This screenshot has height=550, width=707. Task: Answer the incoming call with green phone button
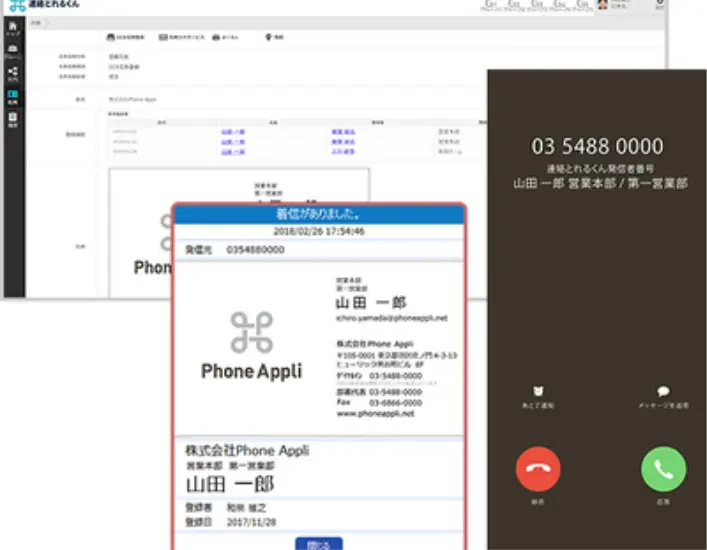[663, 469]
